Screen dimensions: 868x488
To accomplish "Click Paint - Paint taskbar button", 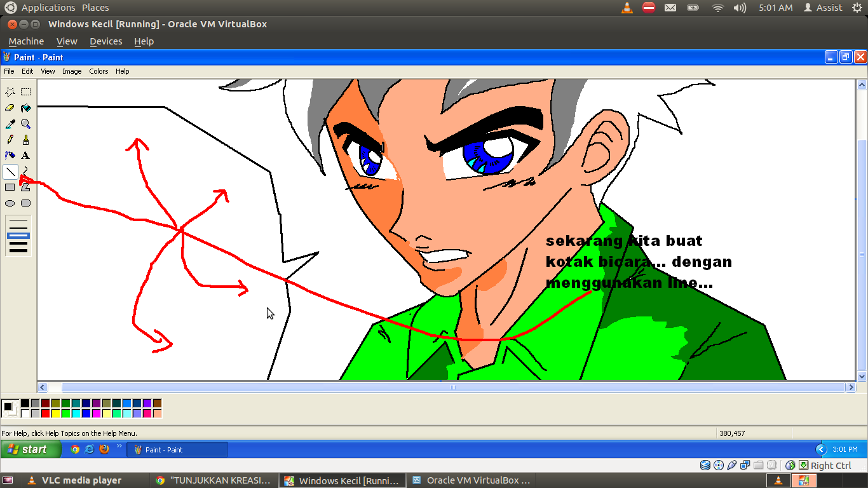I will pyautogui.click(x=177, y=450).
